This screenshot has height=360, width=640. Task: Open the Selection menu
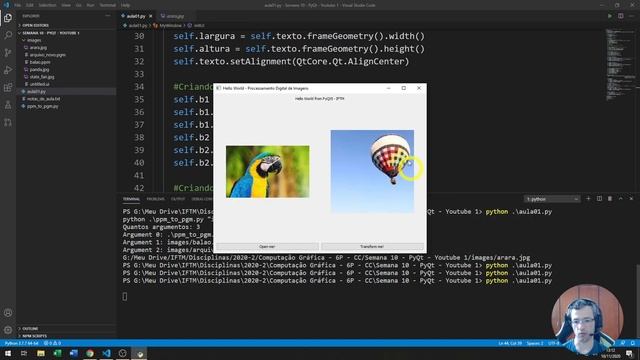click(47, 5)
